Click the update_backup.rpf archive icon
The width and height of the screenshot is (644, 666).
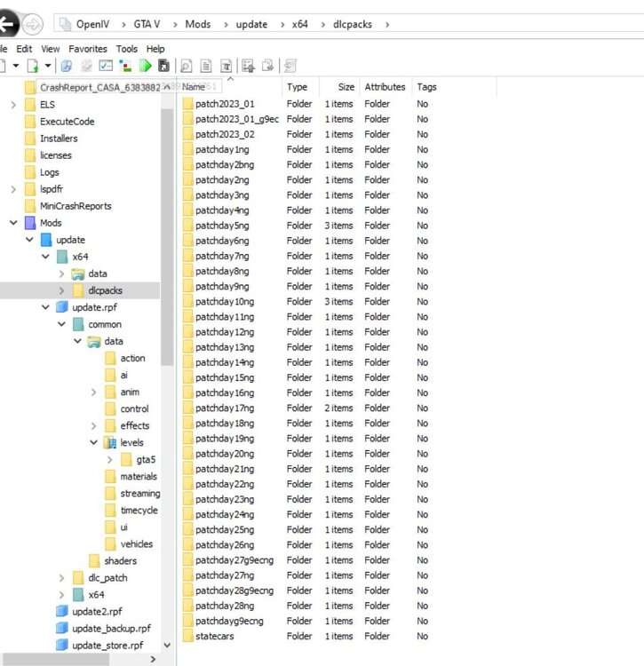62,628
